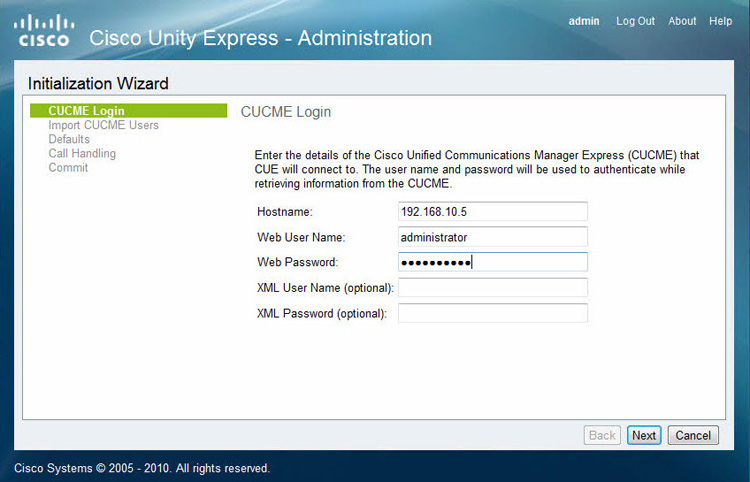Click the CUCME instructions paragraph

(x=476, y=169)
